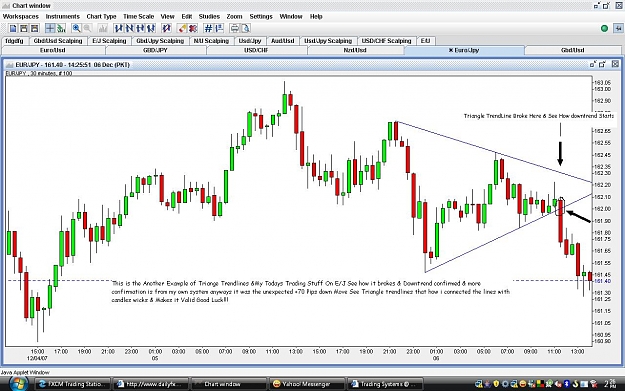Open Trading Systems taskbar button

coord(384,384)
